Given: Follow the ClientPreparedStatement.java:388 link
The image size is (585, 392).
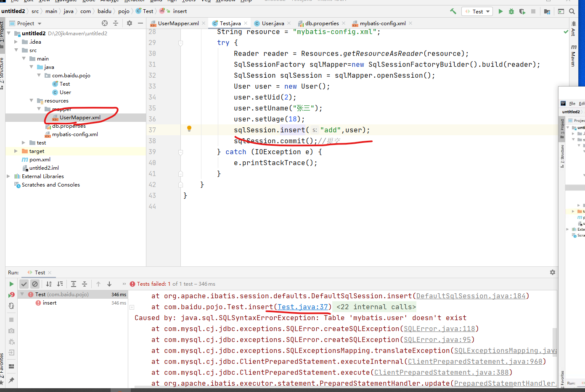Looking at the screenshot, I should coord(441,373).
